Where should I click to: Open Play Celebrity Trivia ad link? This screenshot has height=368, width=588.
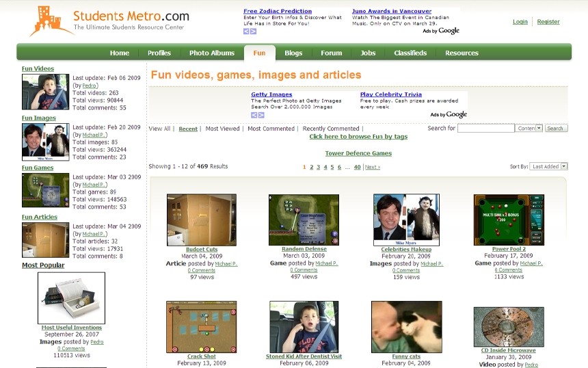point(391,94)
